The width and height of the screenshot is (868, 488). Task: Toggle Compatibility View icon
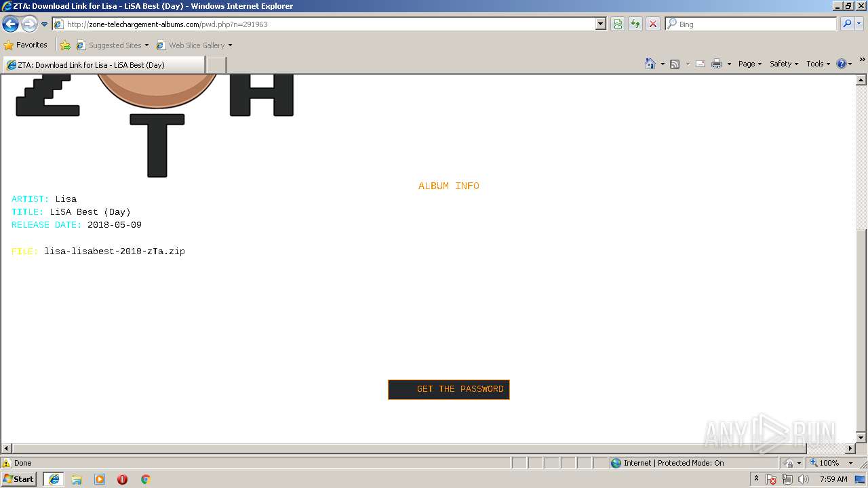tap(618, 24)
